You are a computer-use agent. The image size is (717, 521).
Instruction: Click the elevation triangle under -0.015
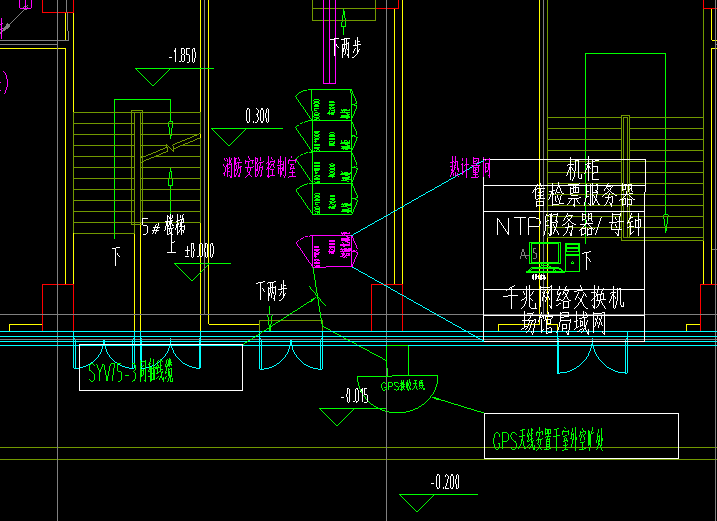tap(337, 417)
